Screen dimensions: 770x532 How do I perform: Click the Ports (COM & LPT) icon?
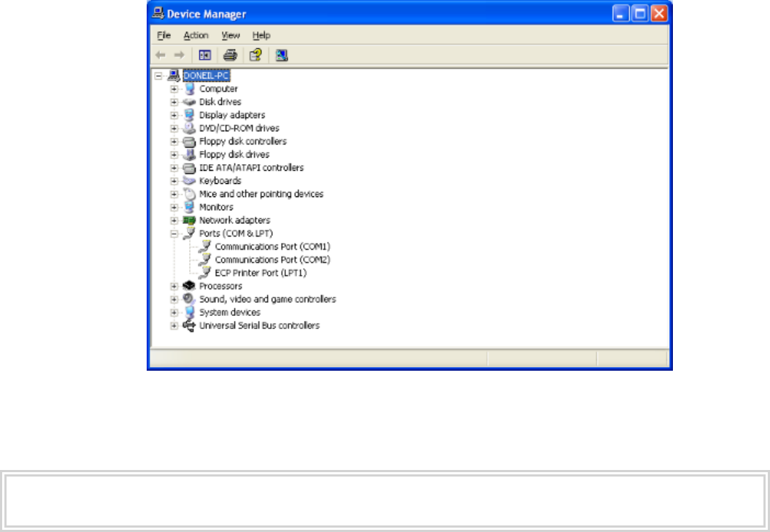(189, 234)
